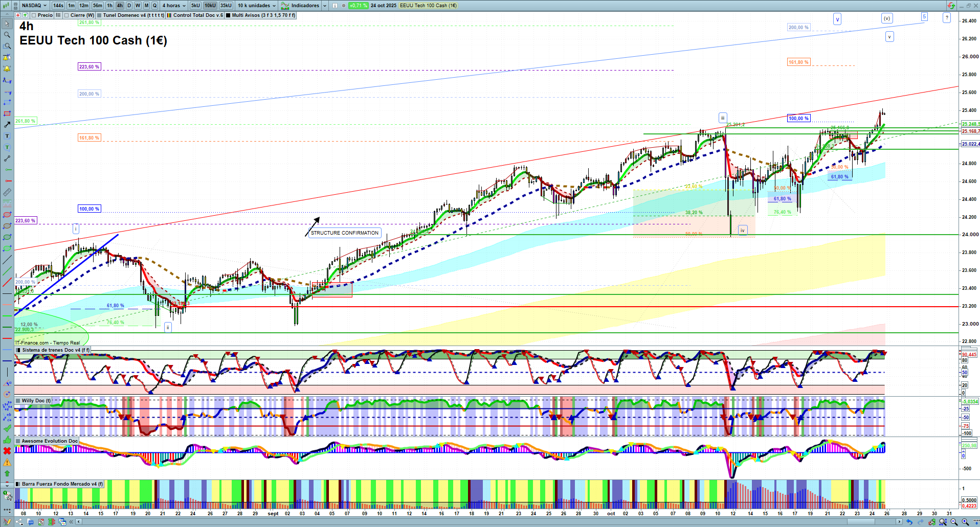The image size is (980, 527).
Task: Select the alert bell tool
Action: [x=7, y=68]
